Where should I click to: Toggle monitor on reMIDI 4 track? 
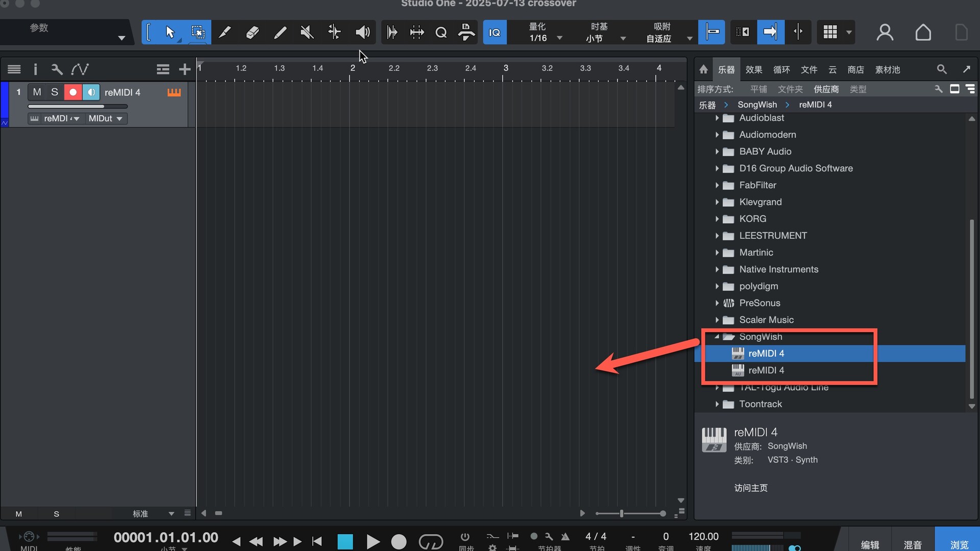pos(91,92)
